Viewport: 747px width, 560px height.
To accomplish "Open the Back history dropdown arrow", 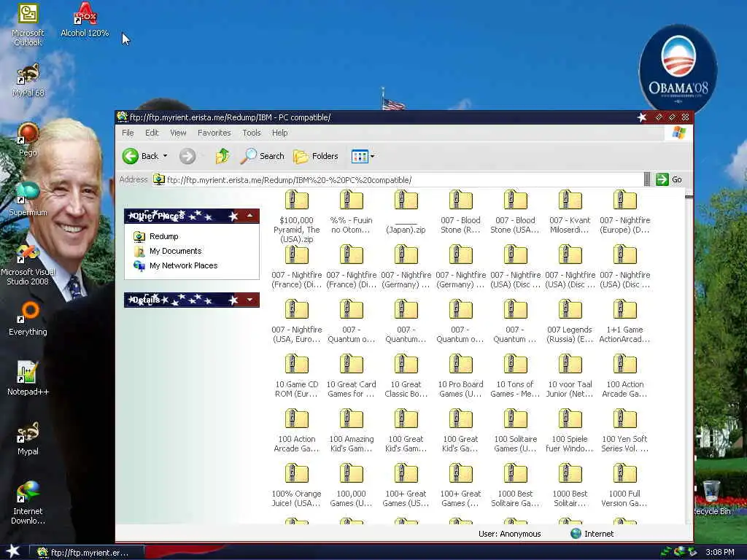I will pos(166,156).
